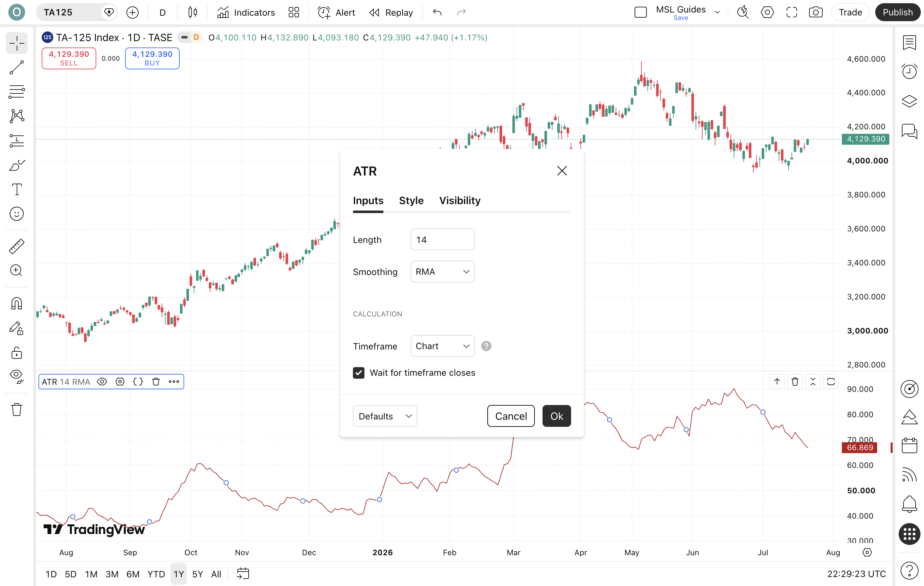
Task: Remove all drawings with trash icon
Action: (16, 409)
